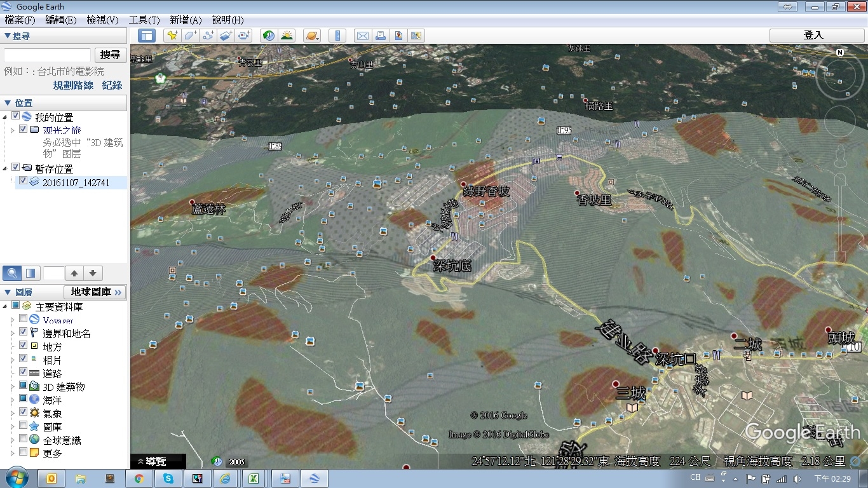Viewport: 868px width, 488px height.
Task: Uncheck the 道路 layer checkbox
Action: [x=24, y=372]
